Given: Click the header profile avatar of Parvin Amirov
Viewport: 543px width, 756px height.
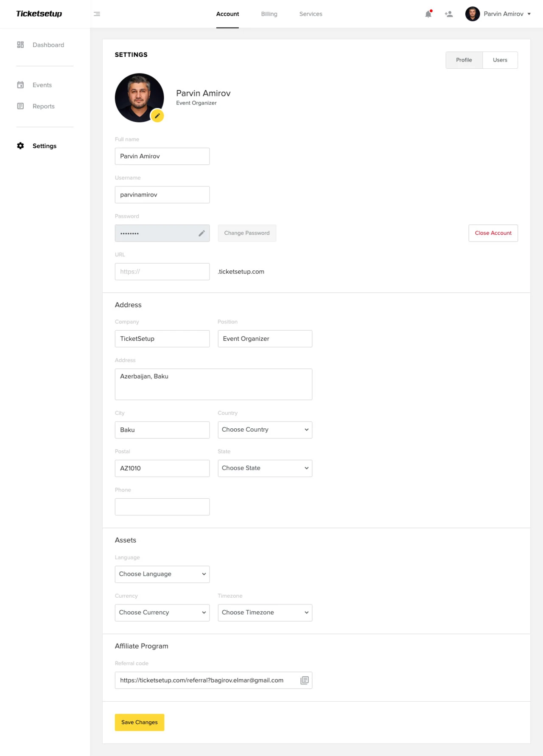Looking at the screenshot, I should coord(473,14).
